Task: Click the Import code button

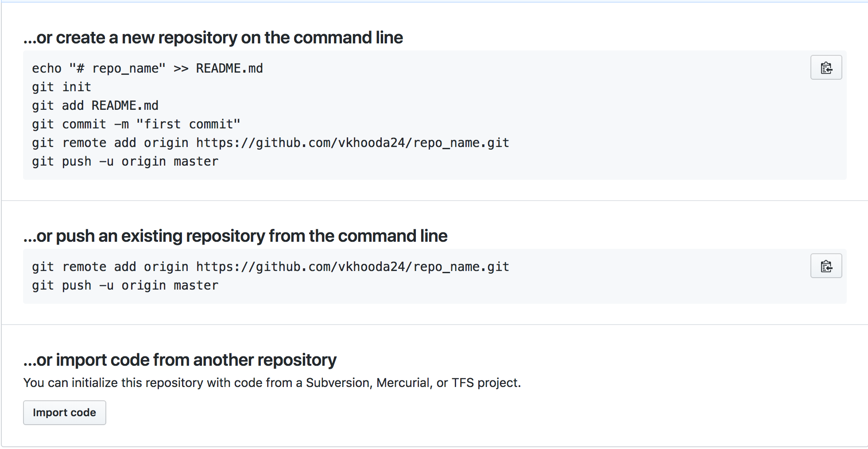Action: click(x=65, y=413)
